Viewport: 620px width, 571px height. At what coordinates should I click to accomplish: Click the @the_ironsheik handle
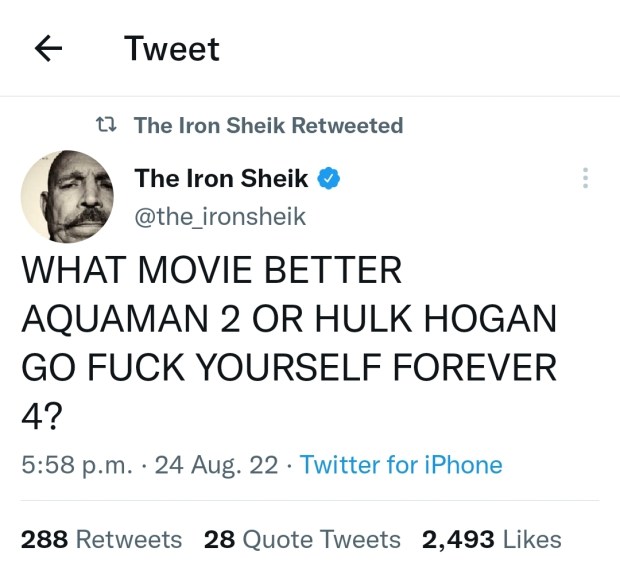(x=219, y=216)
